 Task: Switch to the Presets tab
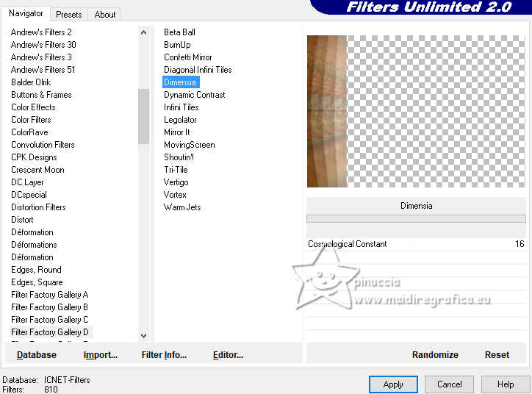click(x=69, y=15)
